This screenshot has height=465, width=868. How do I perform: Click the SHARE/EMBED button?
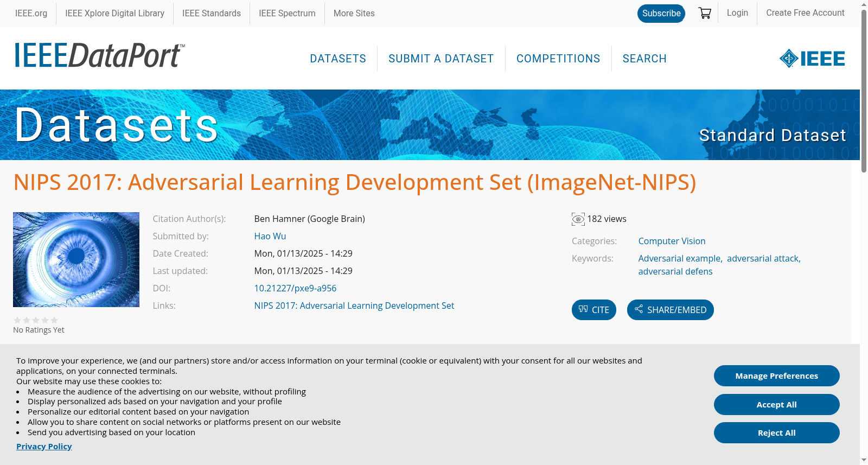(671, 310)
